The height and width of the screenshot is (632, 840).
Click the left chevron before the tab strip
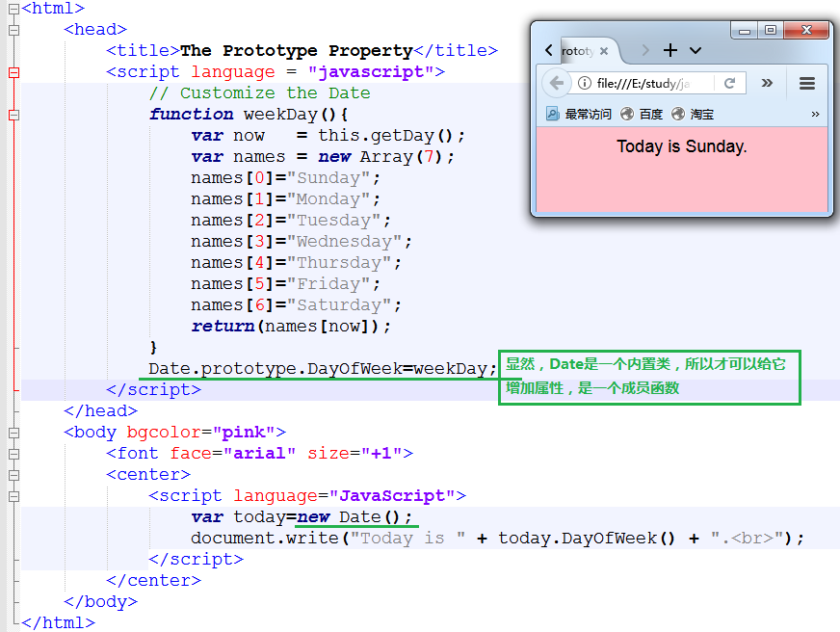(549, 49)
